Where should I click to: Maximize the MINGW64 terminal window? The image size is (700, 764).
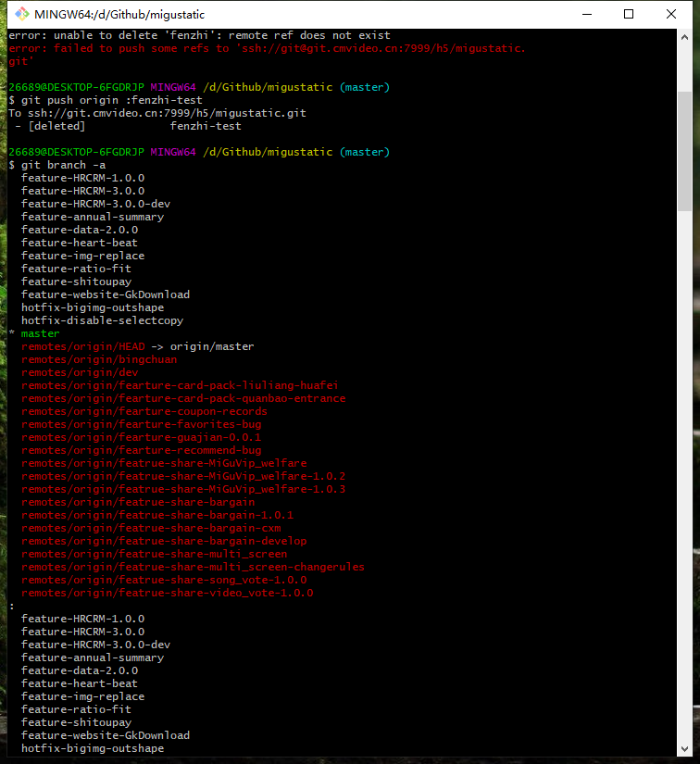(629, 14)
